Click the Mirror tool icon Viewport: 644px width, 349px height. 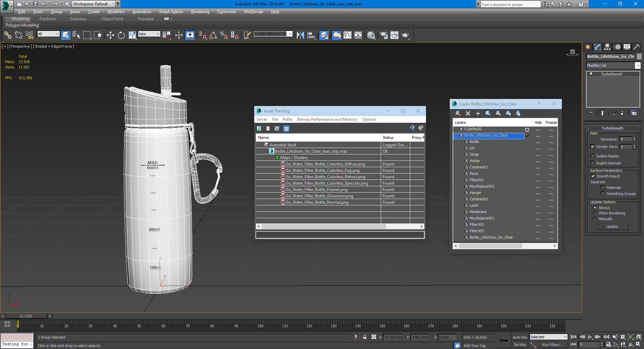(x=300, y=35)
